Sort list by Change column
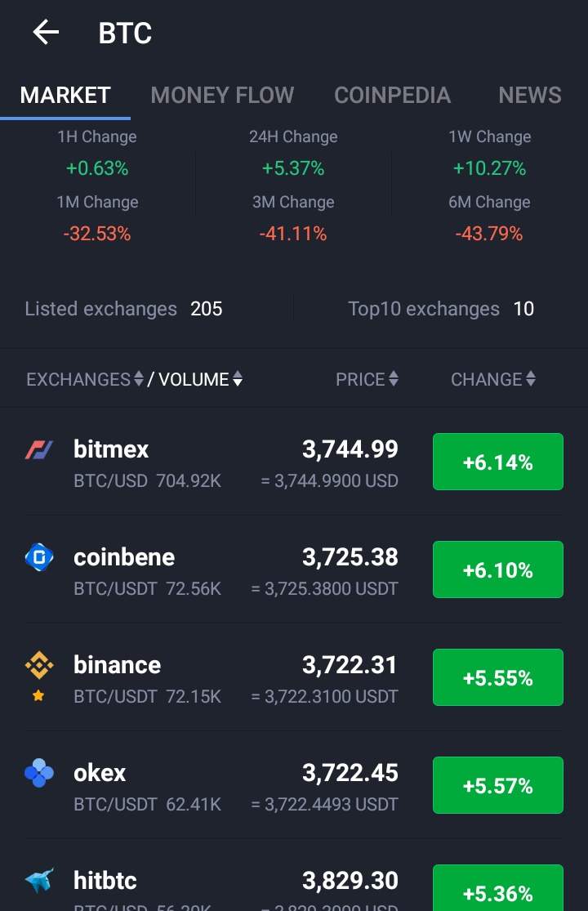This screenshot has height=911, width=588. click(x=493, y=379)
